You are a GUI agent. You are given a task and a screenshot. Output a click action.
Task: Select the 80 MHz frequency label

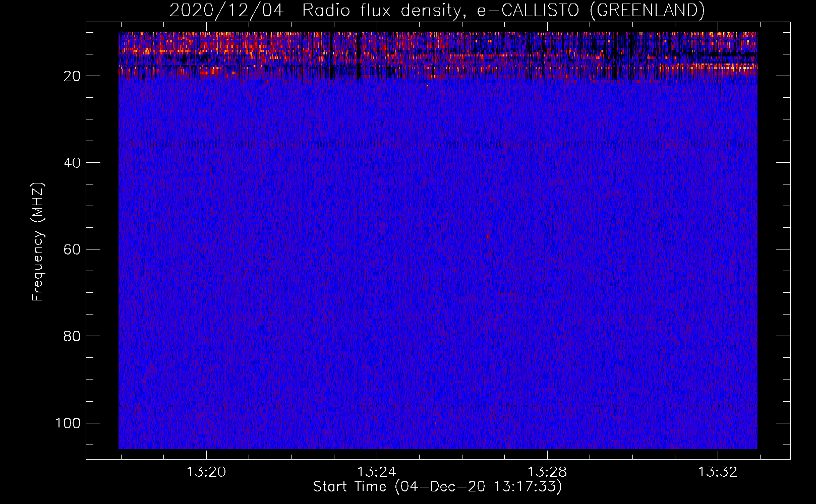click(x=72, y=336)
